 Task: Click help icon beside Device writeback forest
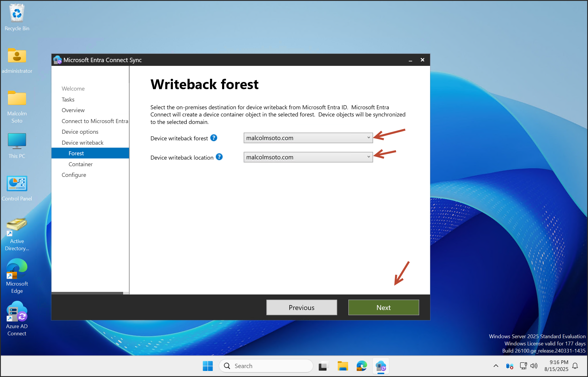pos(213,138)
